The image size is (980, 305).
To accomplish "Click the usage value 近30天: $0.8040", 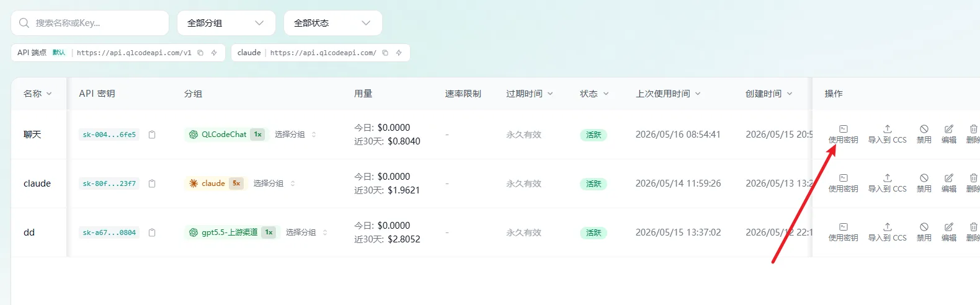I will pyautogui.click(x=387, y=141).
